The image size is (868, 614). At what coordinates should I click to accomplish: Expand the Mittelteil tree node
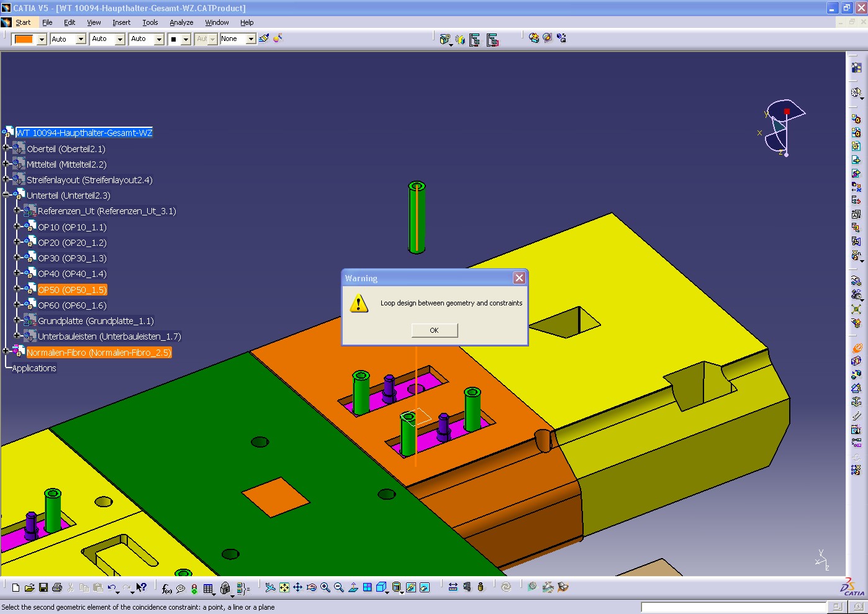(x=6, y=164)
